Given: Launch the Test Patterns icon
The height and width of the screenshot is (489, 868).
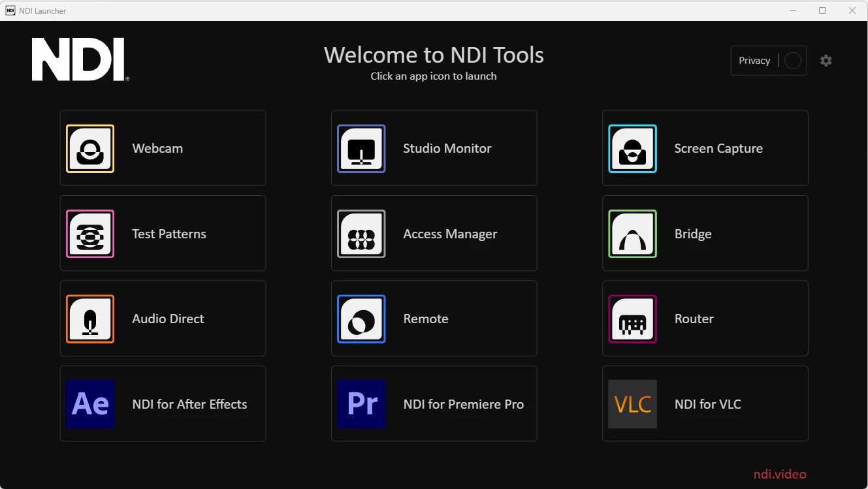Looking at the screenshot, I should (x=90, y=234).
